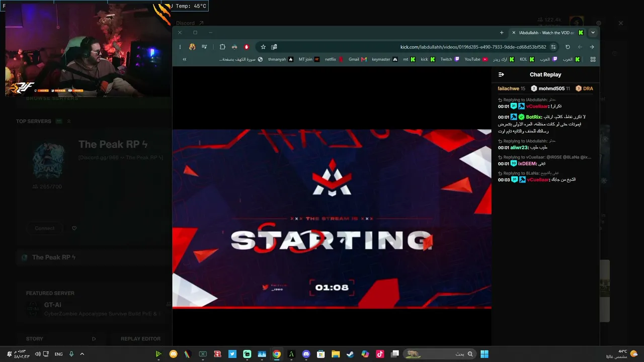This screenshot has height=362, width=644.
Task: Open the Extensions puzzle-piece menu
Action: 222,47
